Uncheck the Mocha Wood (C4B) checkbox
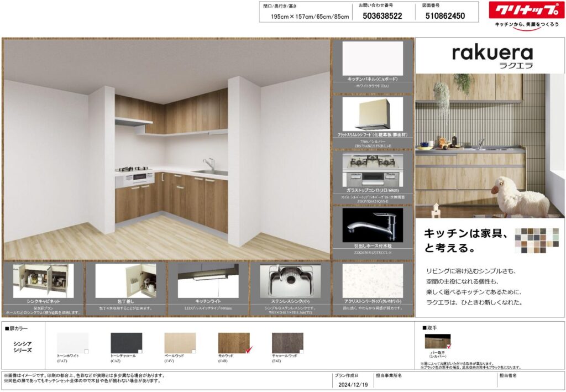This screenshot has height=392, width=566. (x=249, y=349)
